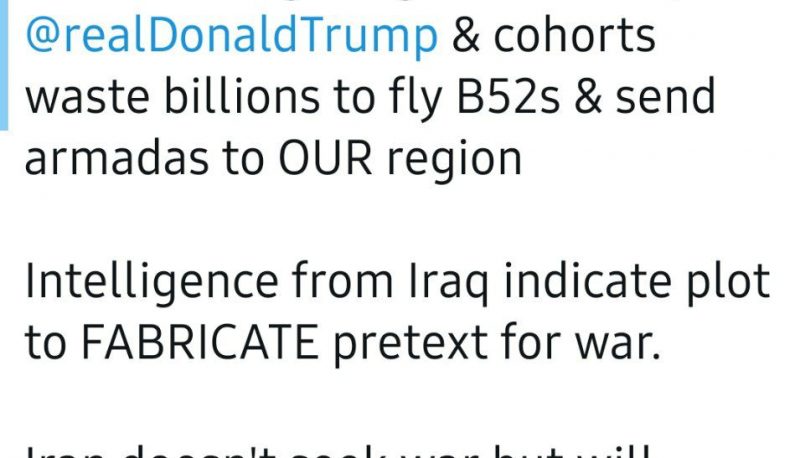This screenshot has height=458, width=800.
Task: Tap the word "cohorts" in the tweet
Action: [574, 36]
